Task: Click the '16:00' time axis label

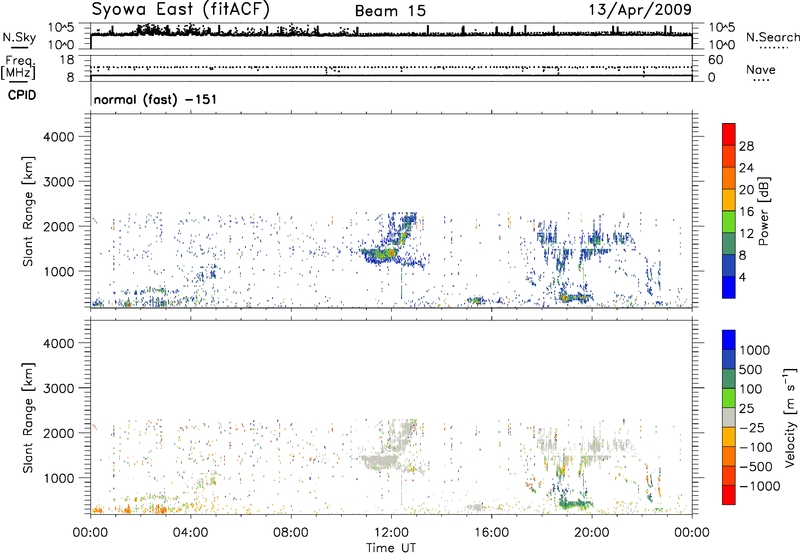Action: pyautogui.click(x=491, y=533)
